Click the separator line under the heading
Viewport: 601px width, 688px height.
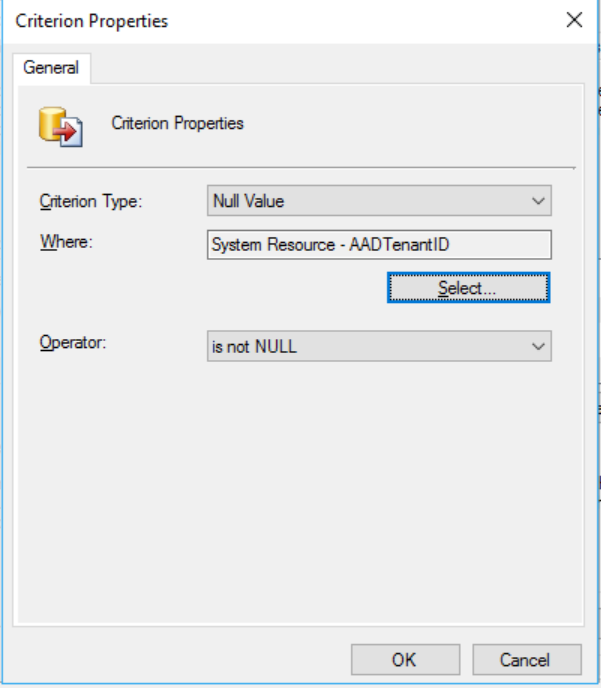[300, 166]
